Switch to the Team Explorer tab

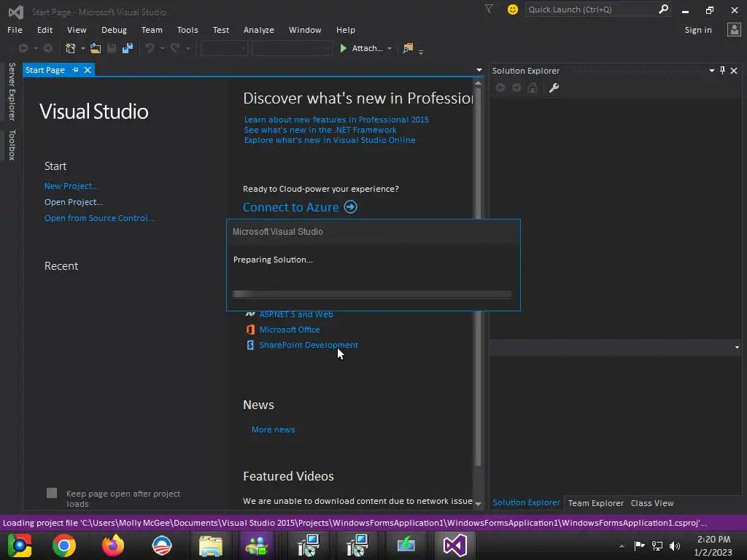click(x=595, y=503)
